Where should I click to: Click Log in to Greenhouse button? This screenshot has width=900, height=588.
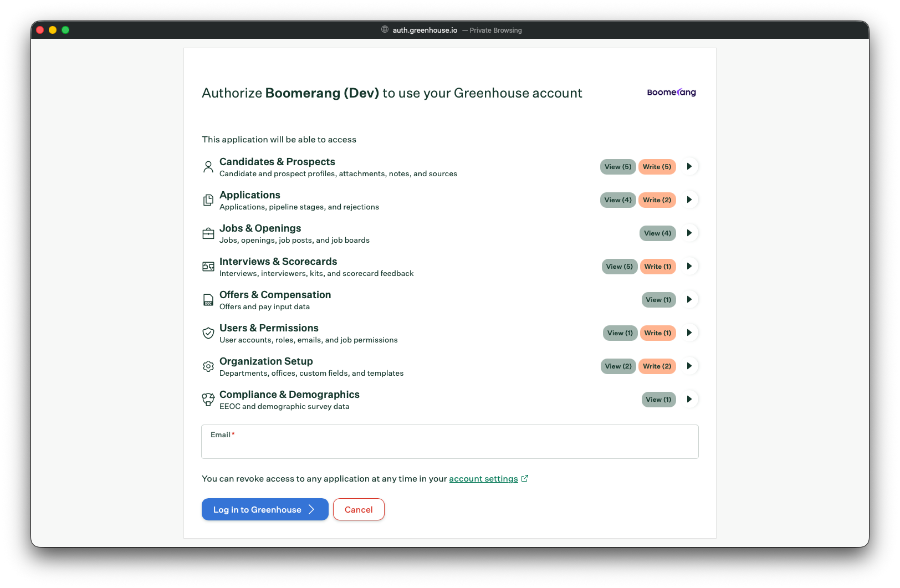pos(265,509)
